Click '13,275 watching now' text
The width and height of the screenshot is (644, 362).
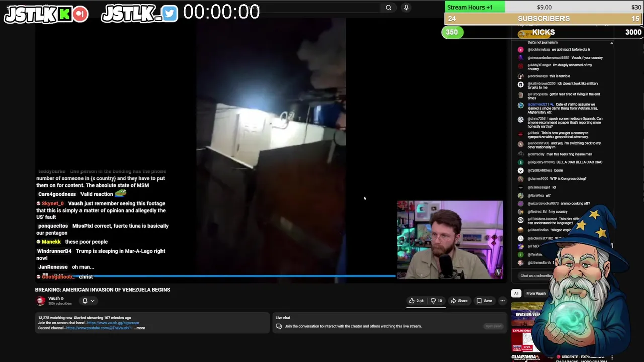click(x=55, y=318)
